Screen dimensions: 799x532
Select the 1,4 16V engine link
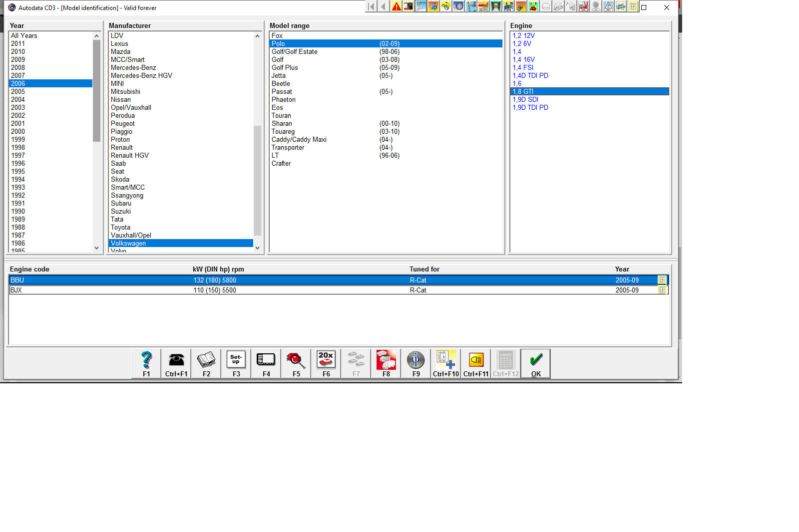point(523,59)
